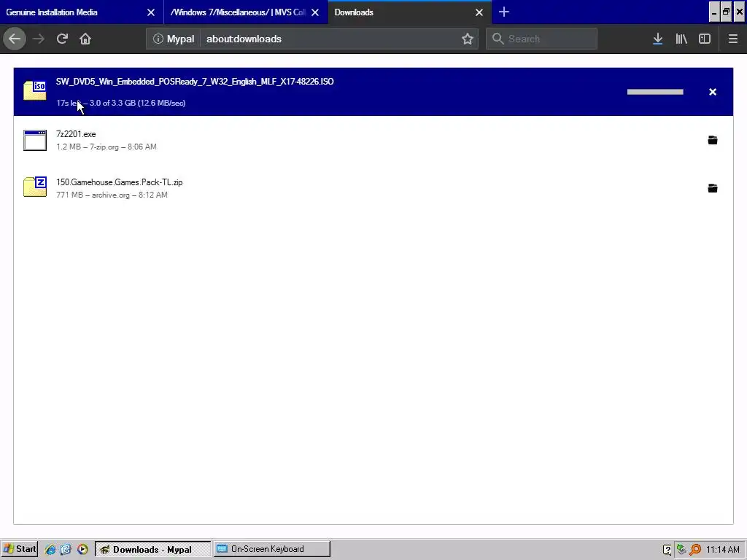Close the Downloads tab
This screenshot has width=747, height=560.
[479, 12]
